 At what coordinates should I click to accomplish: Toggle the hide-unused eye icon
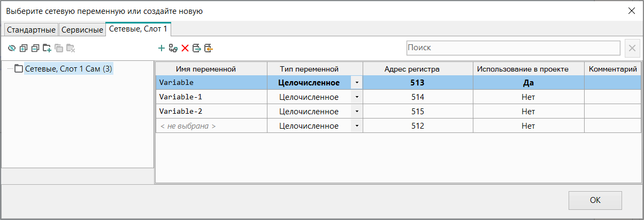12,49
